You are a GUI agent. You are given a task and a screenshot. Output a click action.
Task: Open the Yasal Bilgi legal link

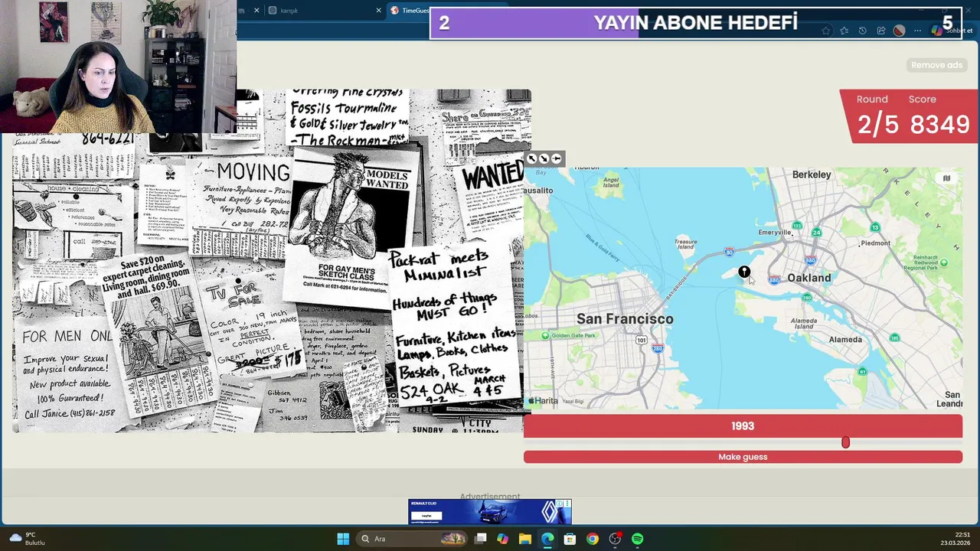click(x=573, y=401)
